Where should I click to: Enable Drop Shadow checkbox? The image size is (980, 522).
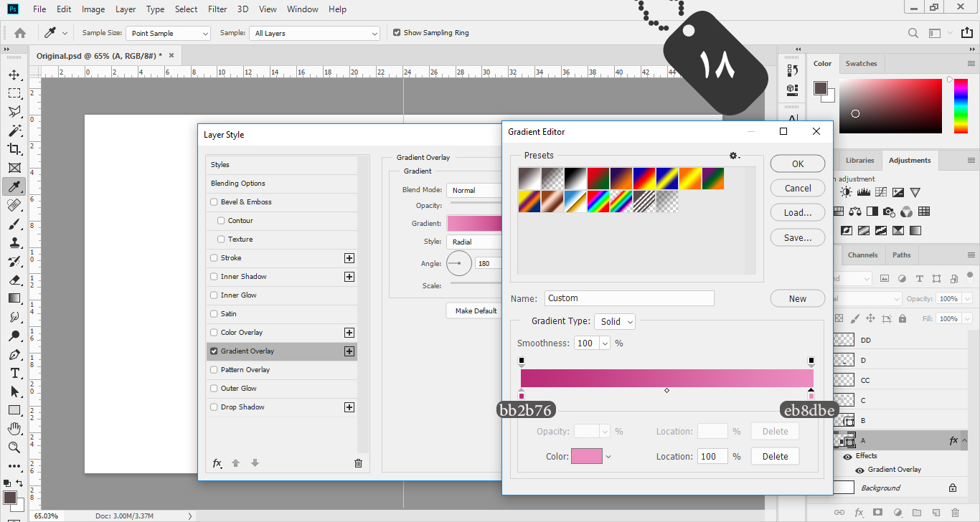(x=214, y=407)
